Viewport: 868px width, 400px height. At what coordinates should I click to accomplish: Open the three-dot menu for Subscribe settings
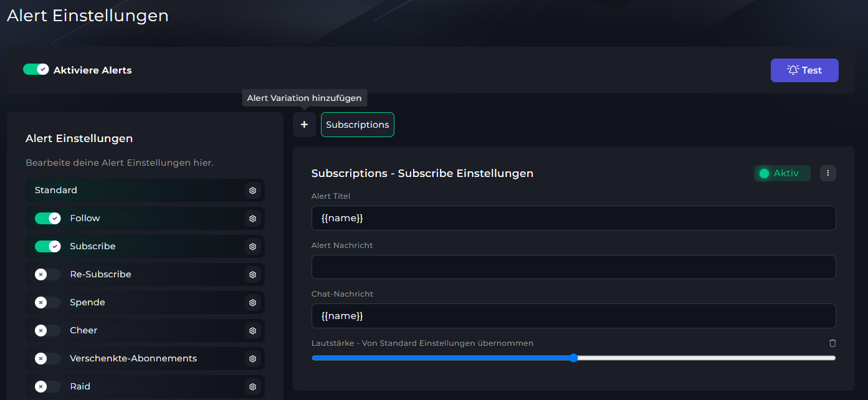pos(827,173)
